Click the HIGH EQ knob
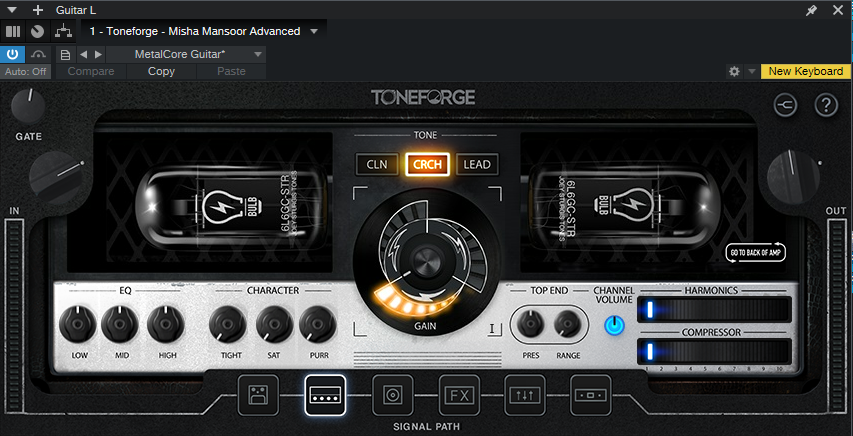853x436 pixels. [165, 324]
